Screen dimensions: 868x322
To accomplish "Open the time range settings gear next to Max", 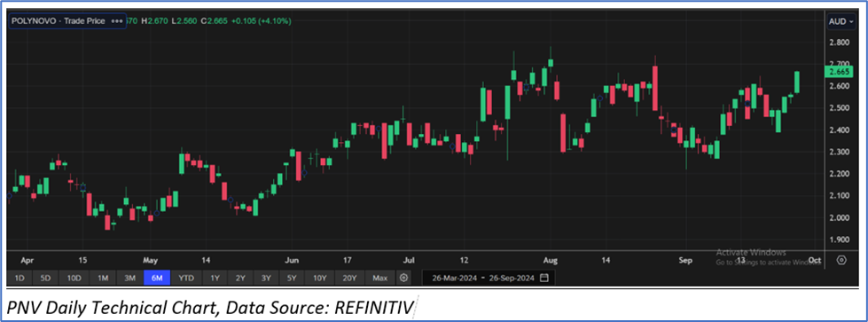I will 404,278.
